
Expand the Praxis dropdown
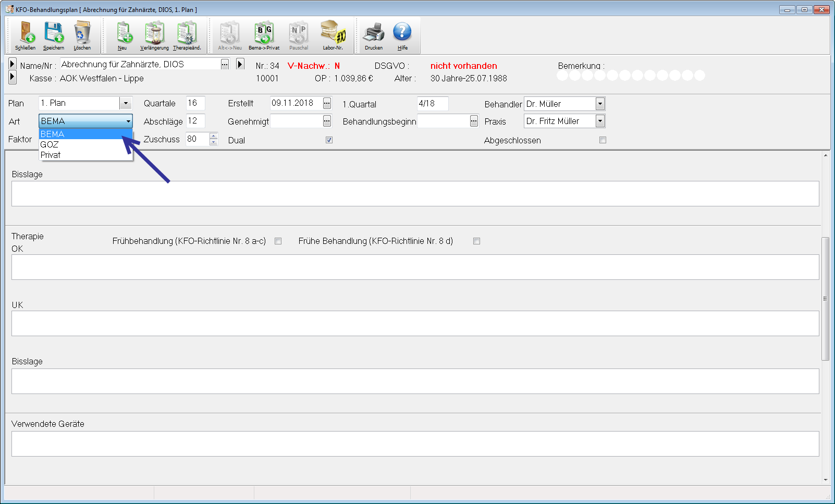(x=600, y=121)
